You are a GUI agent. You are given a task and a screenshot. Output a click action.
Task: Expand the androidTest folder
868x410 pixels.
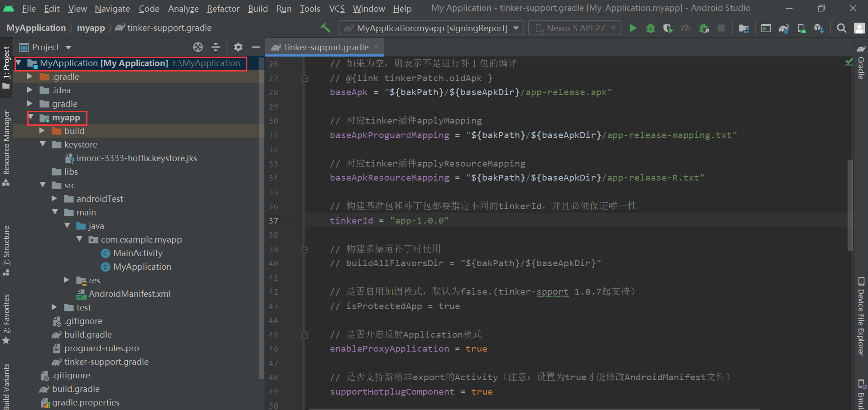tap(54, 199)
